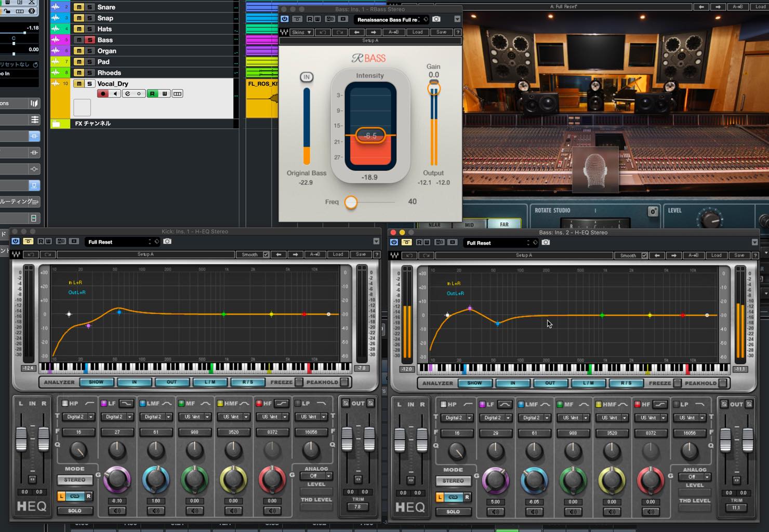Enable Freeze in Kick H-EQ analyzer

(x=299, y=382)
